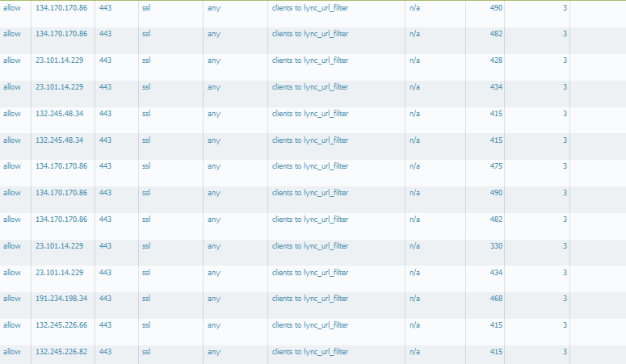Screen dimensions: 626x364
Task: Click the 428 bytes value
Action: [x=496, y=61]
